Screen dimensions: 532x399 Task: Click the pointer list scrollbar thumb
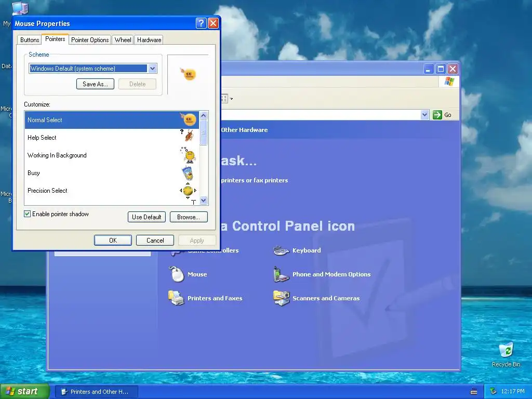click(204, 132)
